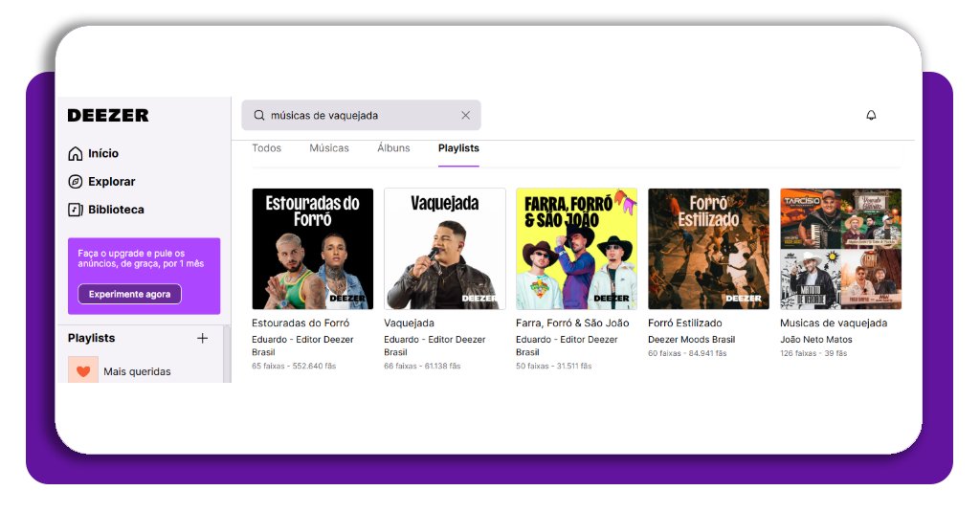Image resolution: width=980 pixels, height=513 pixels.
Task: Click the Explorar compass icon
Action: 76,182
